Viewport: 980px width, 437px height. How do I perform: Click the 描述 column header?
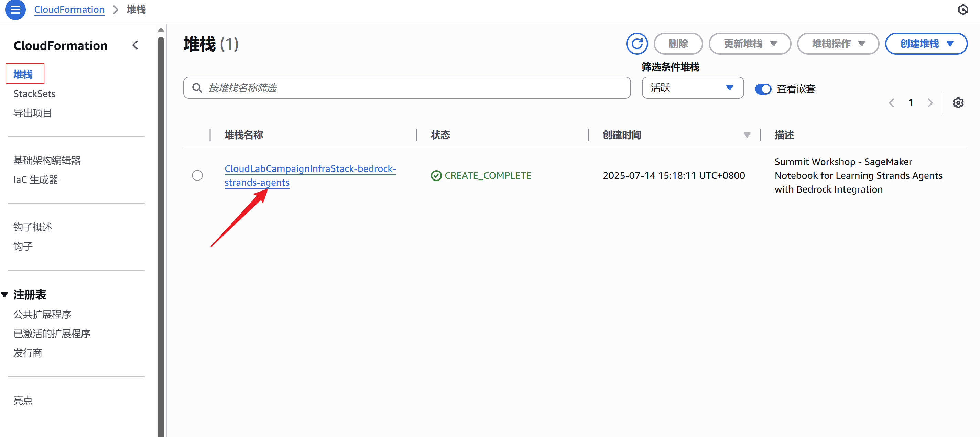[x=784, y=135]
